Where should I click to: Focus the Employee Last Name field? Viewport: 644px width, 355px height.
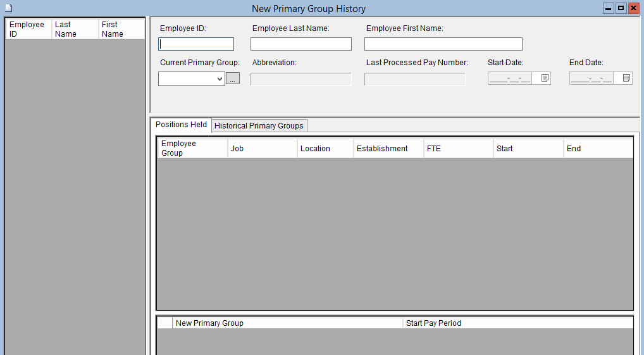(300, 44)
